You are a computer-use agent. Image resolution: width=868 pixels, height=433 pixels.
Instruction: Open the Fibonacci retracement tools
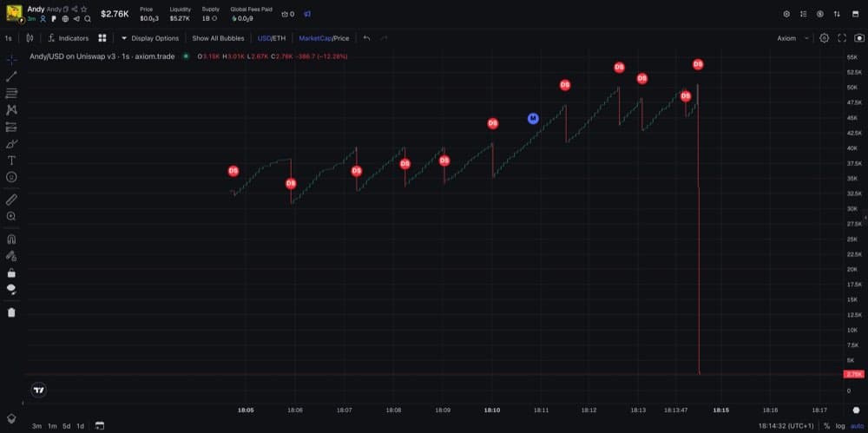coord(11,93)
